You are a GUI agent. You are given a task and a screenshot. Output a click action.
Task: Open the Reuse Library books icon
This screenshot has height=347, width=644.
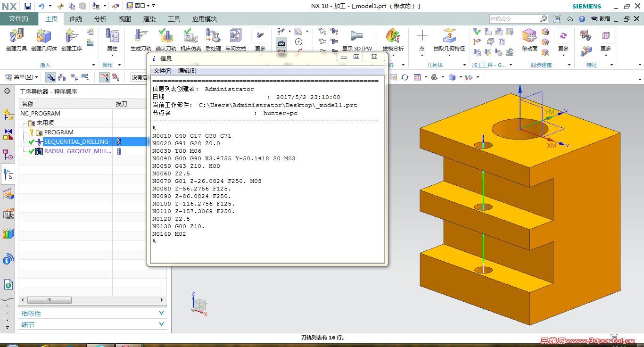coord(8,234)
